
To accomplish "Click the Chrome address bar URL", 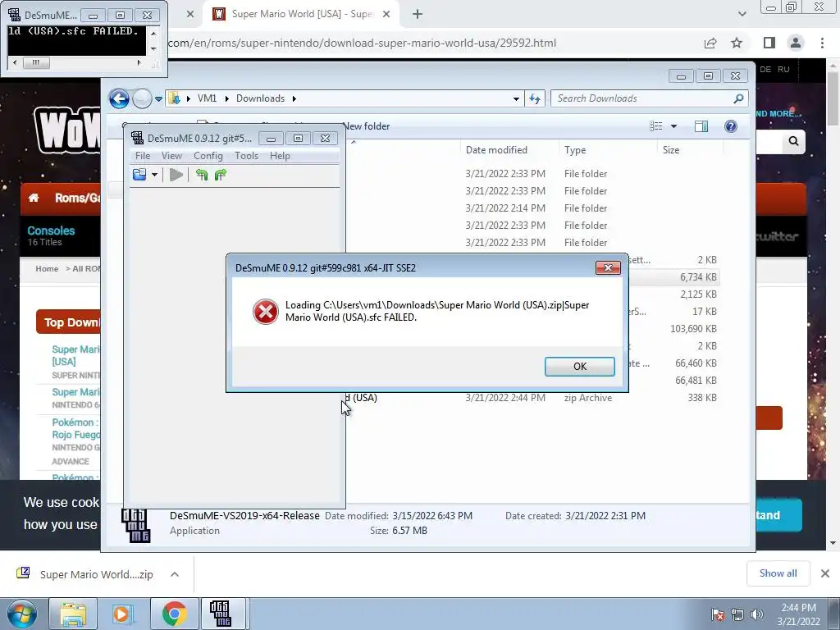I will point(362,43).
